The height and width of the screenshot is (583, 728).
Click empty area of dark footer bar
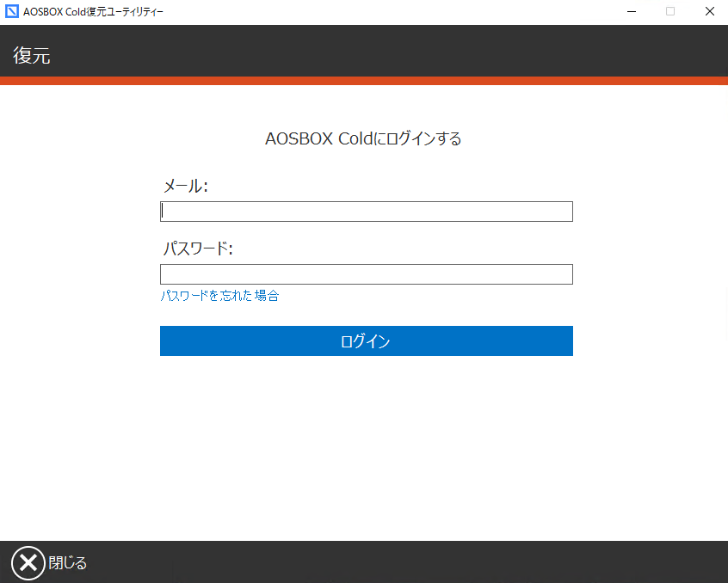point(387,562)
